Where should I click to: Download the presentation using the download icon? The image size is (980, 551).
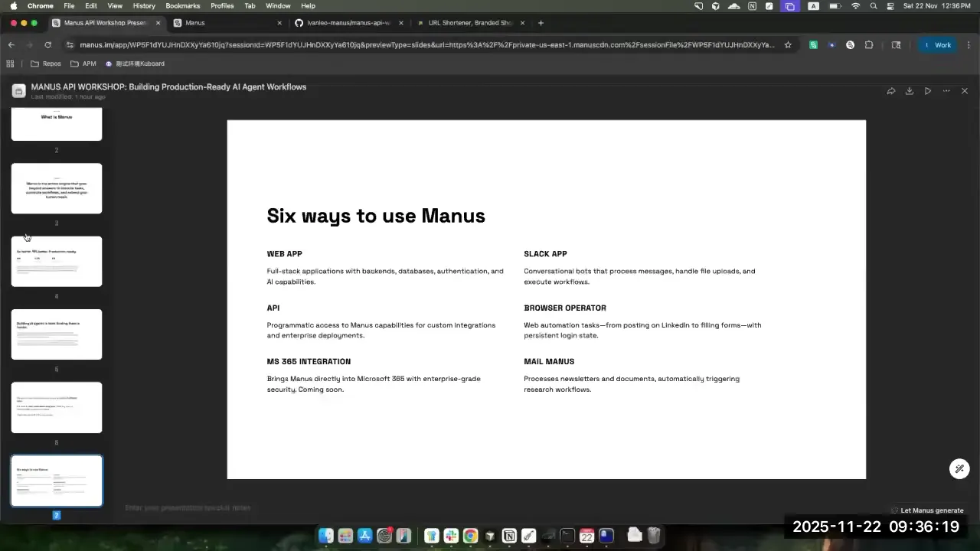click(x=910, y=90)
